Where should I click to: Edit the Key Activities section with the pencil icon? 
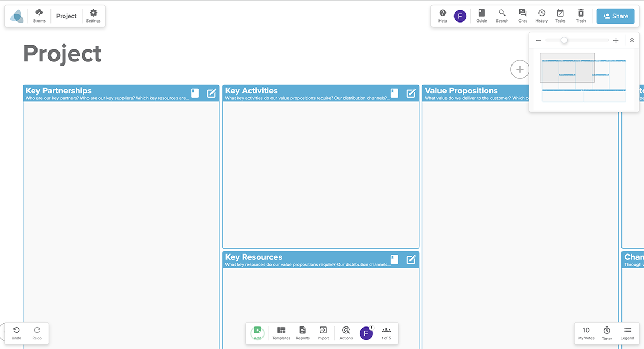(411, 93)
